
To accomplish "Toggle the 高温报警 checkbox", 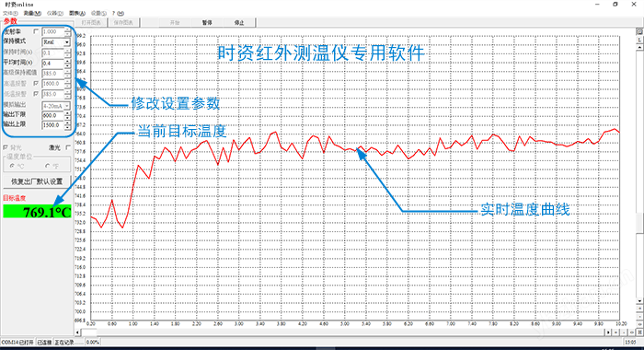I will 36,84.
